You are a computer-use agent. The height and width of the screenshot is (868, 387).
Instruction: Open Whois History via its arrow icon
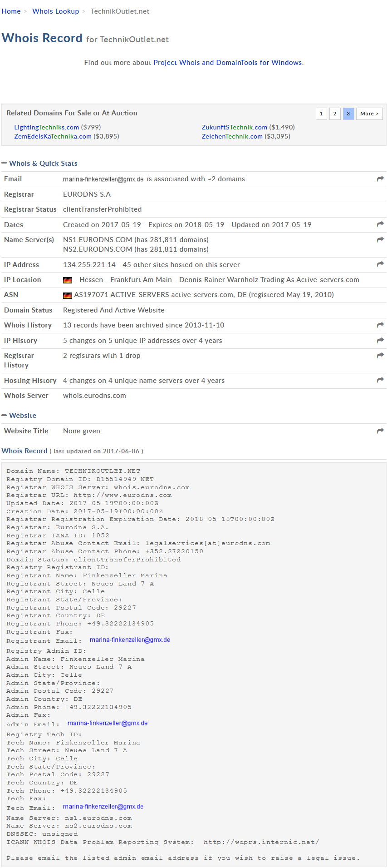(380, 325)
